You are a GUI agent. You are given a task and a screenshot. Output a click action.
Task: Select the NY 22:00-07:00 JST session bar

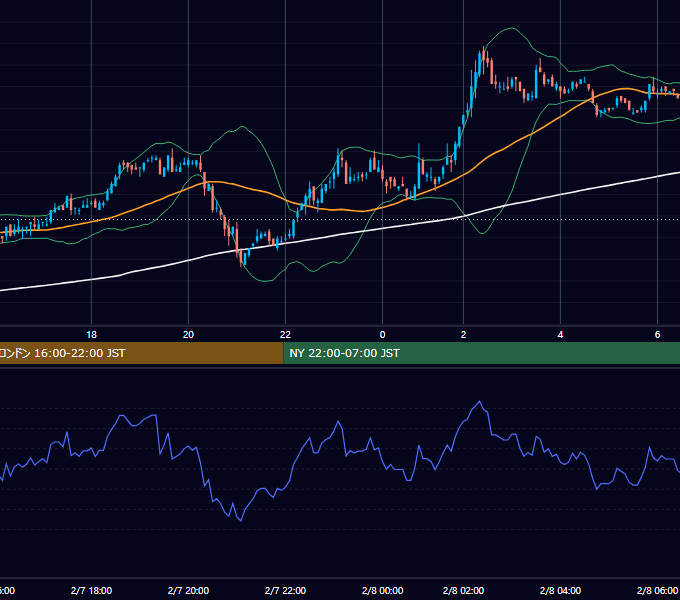tap(481, 353)
